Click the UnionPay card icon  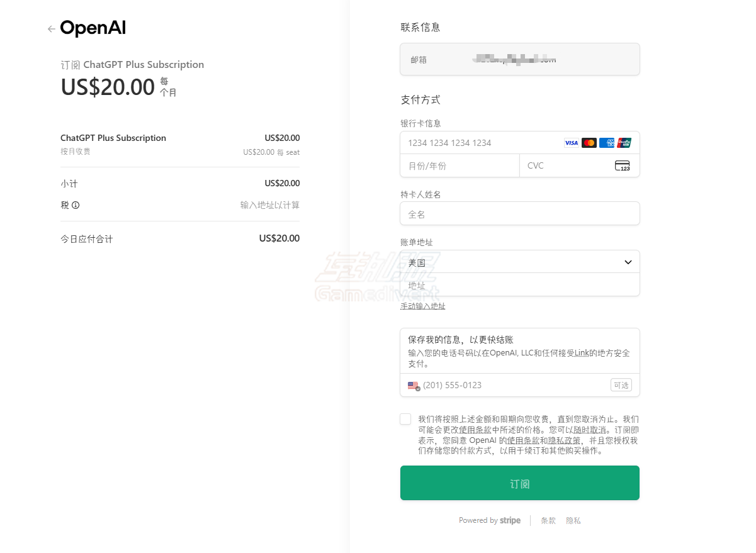tap(624, 143)
